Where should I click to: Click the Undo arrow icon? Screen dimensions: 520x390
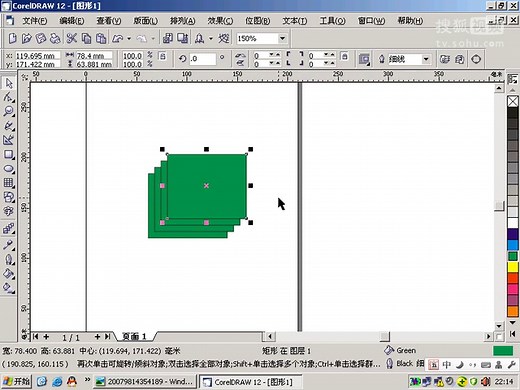point(118,38)
